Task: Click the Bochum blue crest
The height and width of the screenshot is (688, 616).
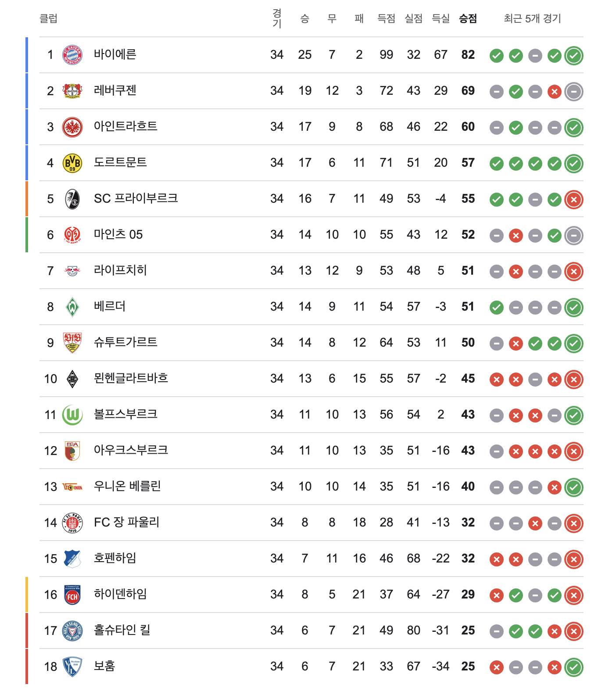Action: (x=72, y=666)
